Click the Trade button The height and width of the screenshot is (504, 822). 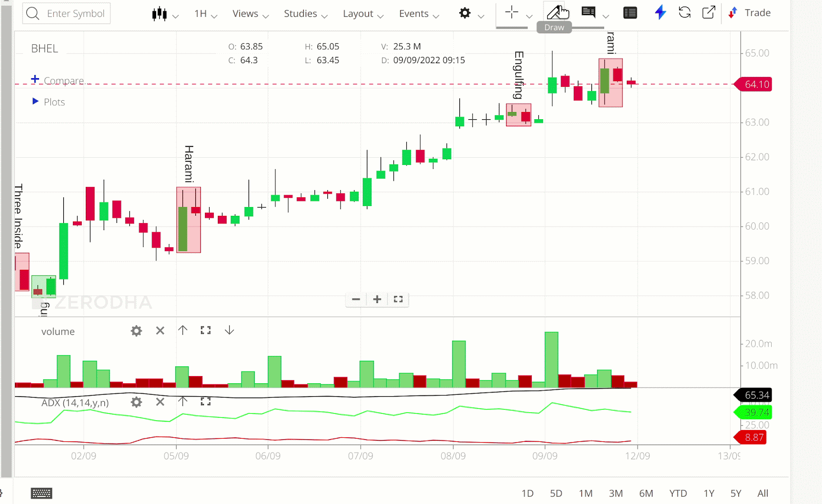pyautogui.click(x=750, y=13)
